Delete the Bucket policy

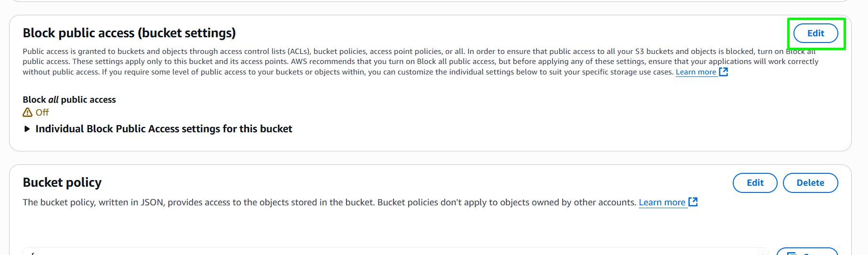pyautogui.click(x=810, y=183)
